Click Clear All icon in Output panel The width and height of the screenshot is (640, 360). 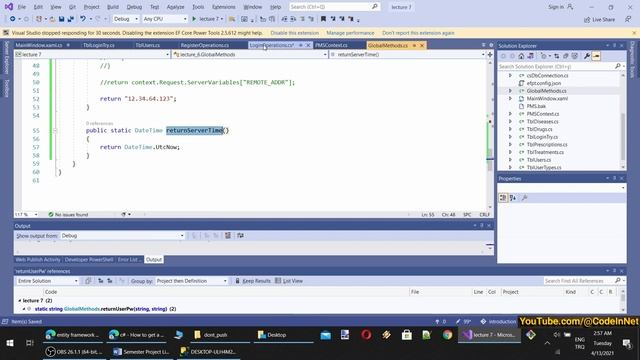tap(228, 236)
